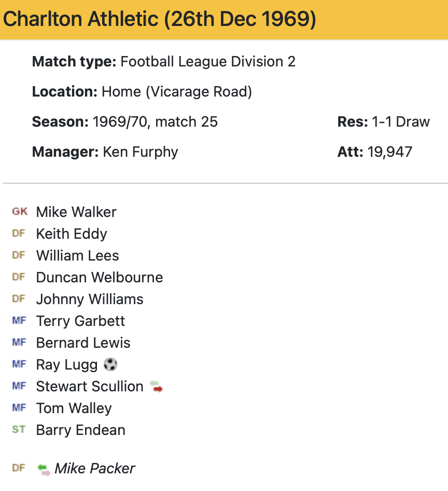Click the 1-1 Draw result text

point(401,122)
